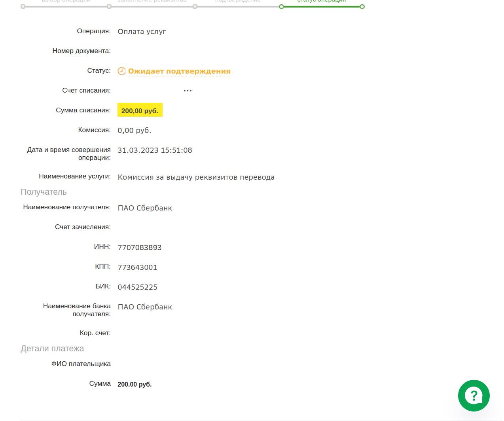
Task: Select the recipient bank name 'ПАО Сбербанк'
Action: (x=145, y=307)
